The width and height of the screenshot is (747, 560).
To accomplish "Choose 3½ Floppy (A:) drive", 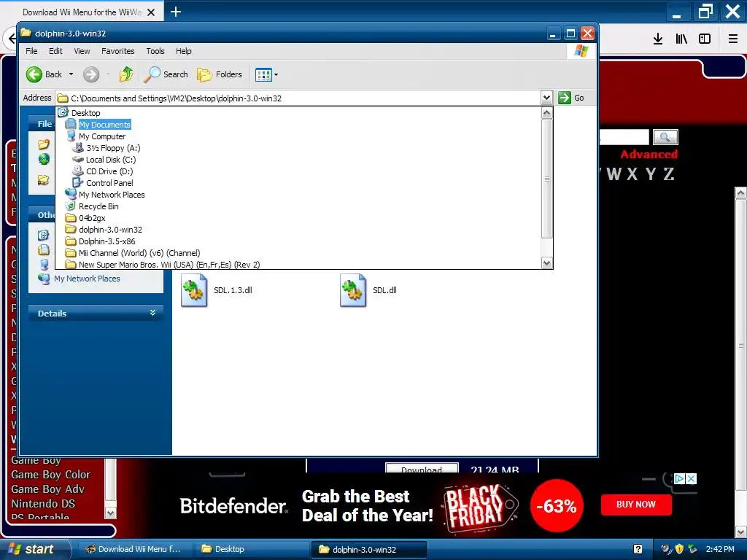I will pos(113,148).
